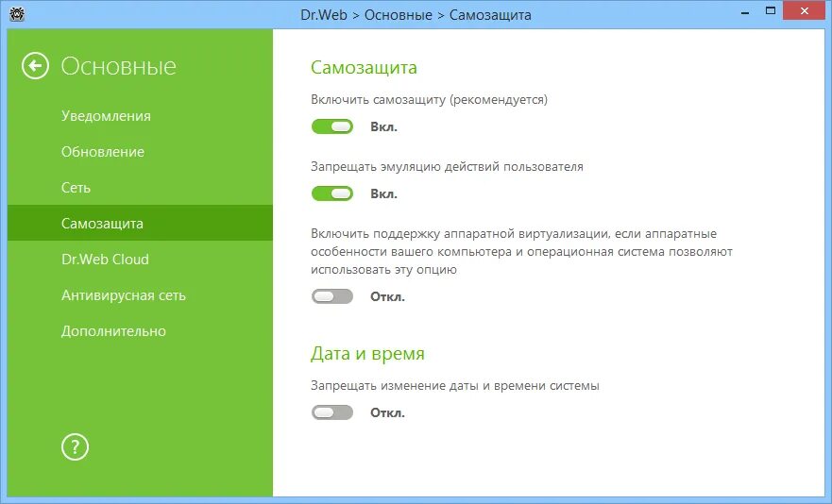Click the 'Включить самозащиту (рекомендуется)' label
The height and width of the screenshot is (504, 832).
click(430, 100)
